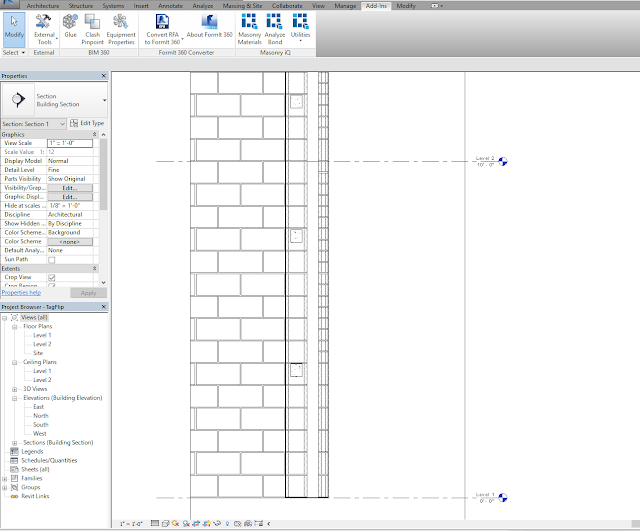Screen dimensions: 640x531
Task: Select Sheets (all) in browser
Action: point(35,469)
